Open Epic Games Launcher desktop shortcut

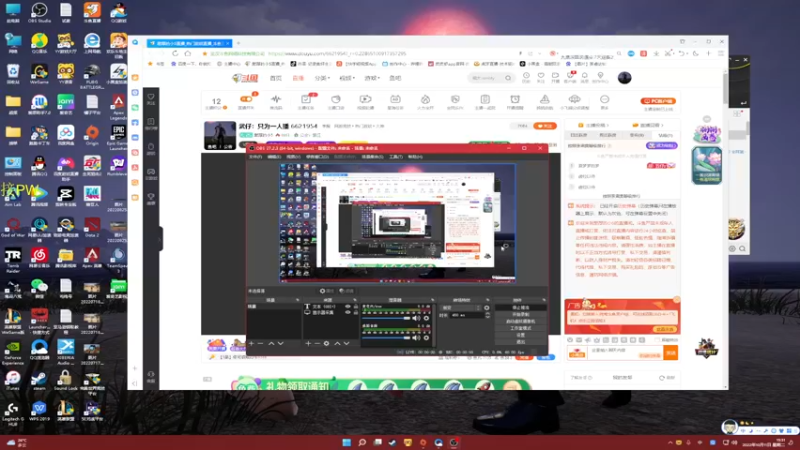coord(118,136)
